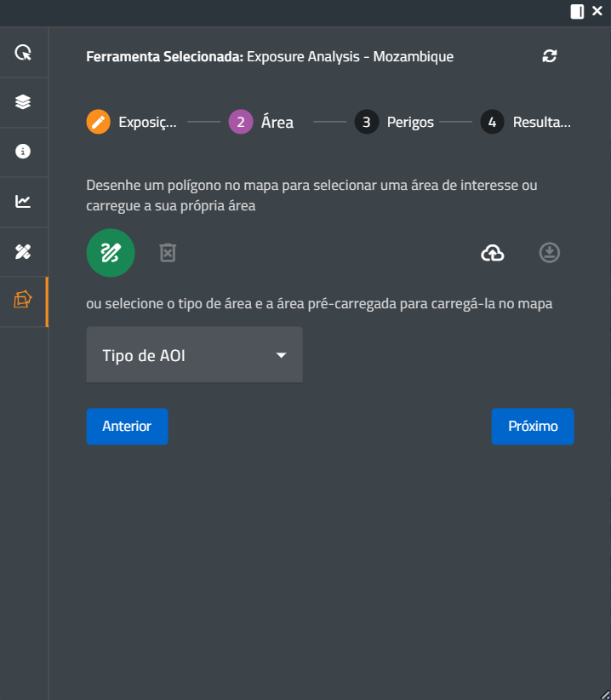Delete drawn area with trash icon
The image size is (611, 700).
click(168, 253)
